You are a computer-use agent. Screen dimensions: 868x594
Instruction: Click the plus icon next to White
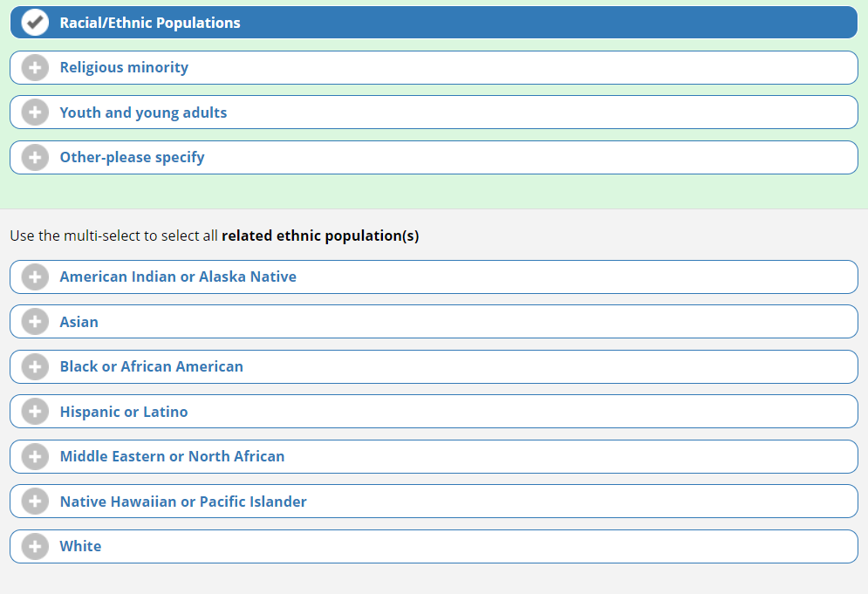(35, 547)
